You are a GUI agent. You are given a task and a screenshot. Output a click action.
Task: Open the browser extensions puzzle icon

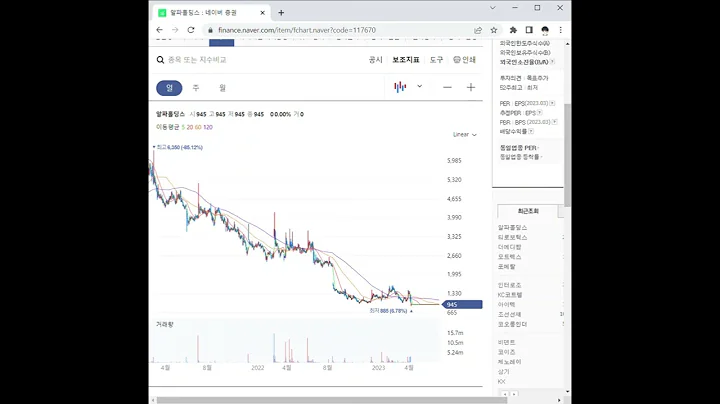[x=513, y=30]
